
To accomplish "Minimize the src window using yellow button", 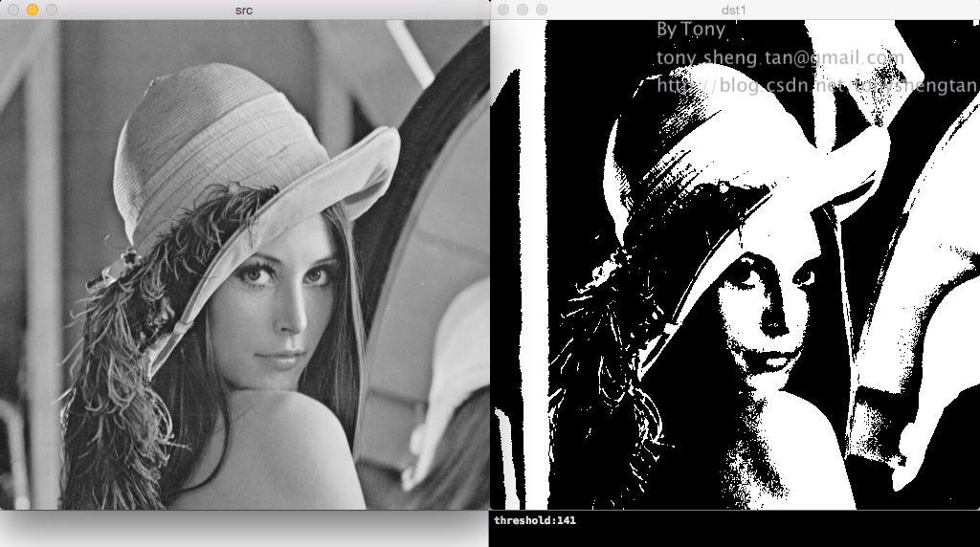I will [32, 10].
